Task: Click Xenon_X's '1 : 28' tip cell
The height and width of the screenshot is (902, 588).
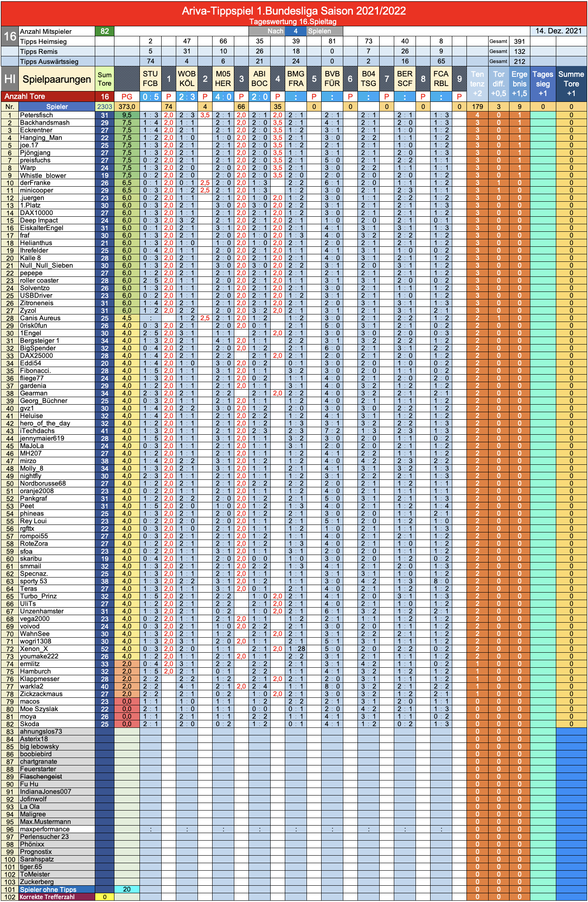Action: (296, 649)
